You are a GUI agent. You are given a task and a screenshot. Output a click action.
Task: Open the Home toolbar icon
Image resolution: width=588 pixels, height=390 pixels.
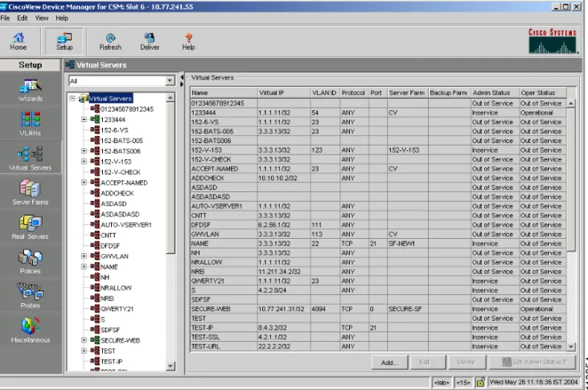pyautogui.click(x=18, y=42)
